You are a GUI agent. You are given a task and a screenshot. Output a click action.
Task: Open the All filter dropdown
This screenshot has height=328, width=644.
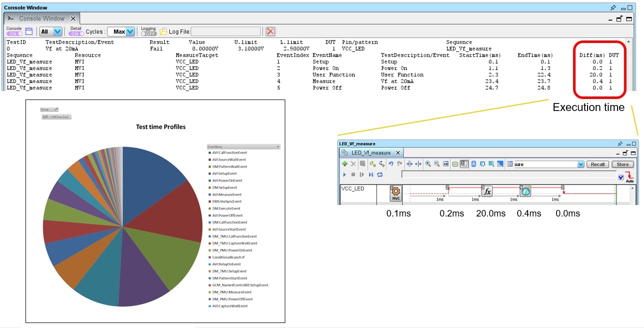tap(50, 31)
